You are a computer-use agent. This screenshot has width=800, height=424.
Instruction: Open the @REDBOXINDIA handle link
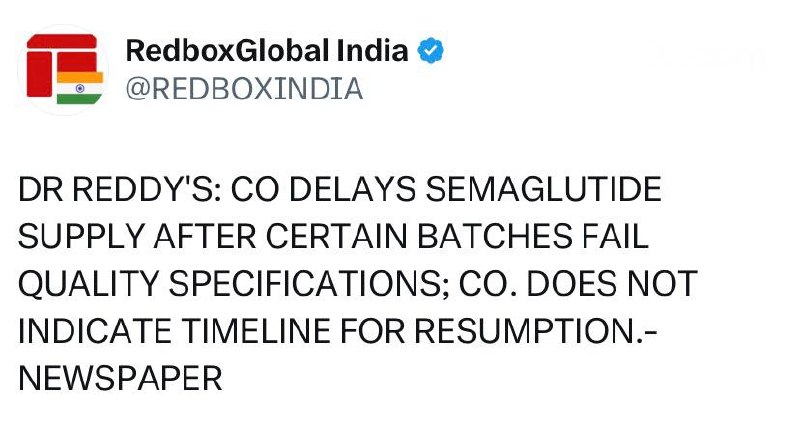point(244,89)
